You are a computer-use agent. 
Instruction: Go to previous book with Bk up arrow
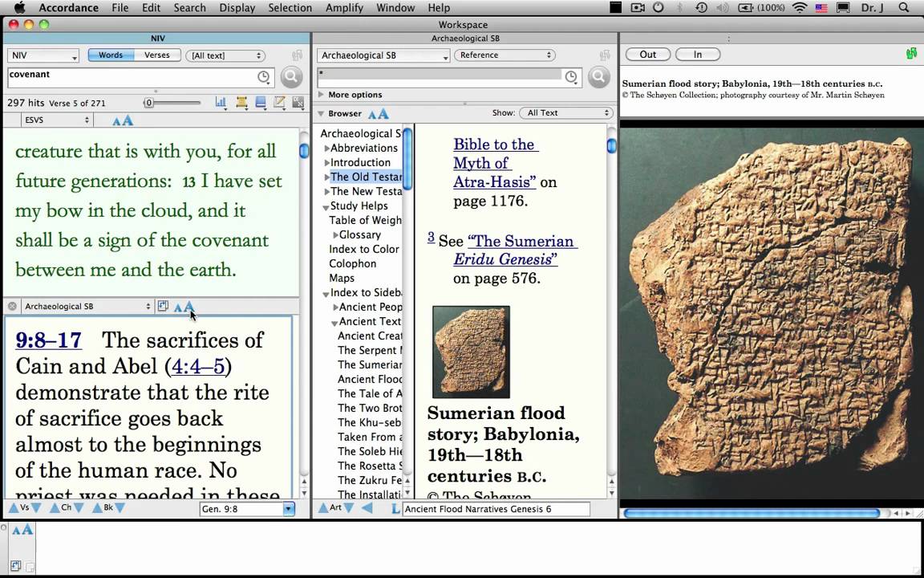(97, 508)
